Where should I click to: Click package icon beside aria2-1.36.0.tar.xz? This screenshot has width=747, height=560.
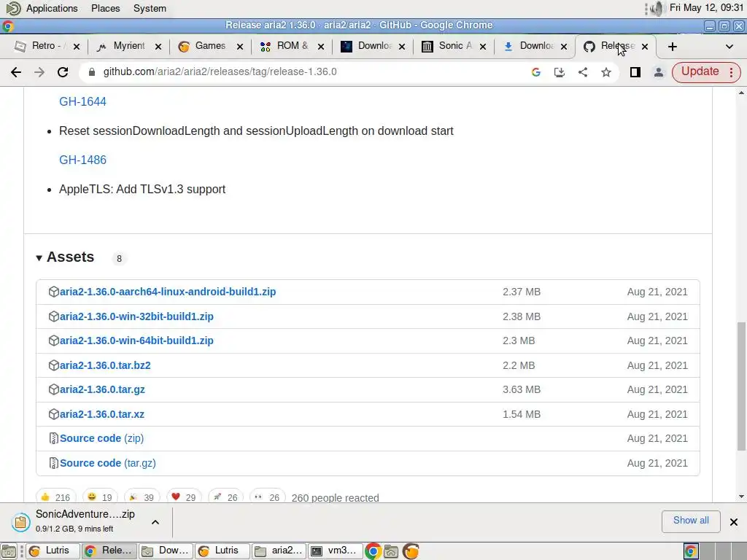[x=53, y=414]
